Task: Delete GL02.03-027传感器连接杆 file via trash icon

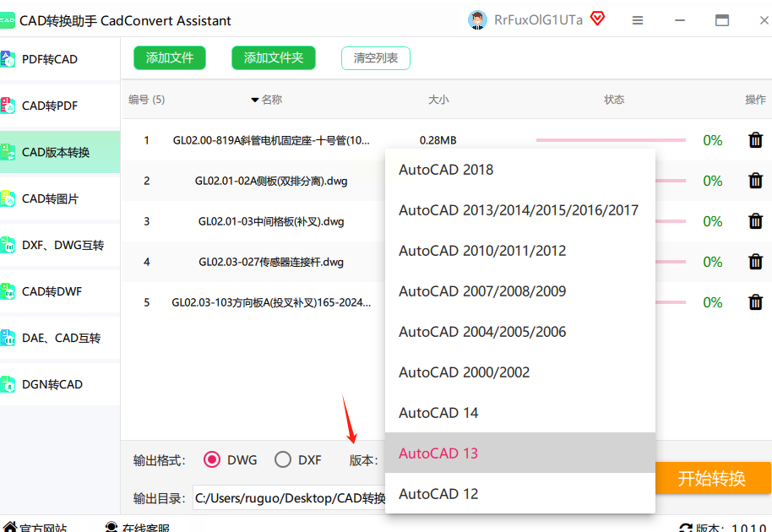Action: tap(755, 261)
